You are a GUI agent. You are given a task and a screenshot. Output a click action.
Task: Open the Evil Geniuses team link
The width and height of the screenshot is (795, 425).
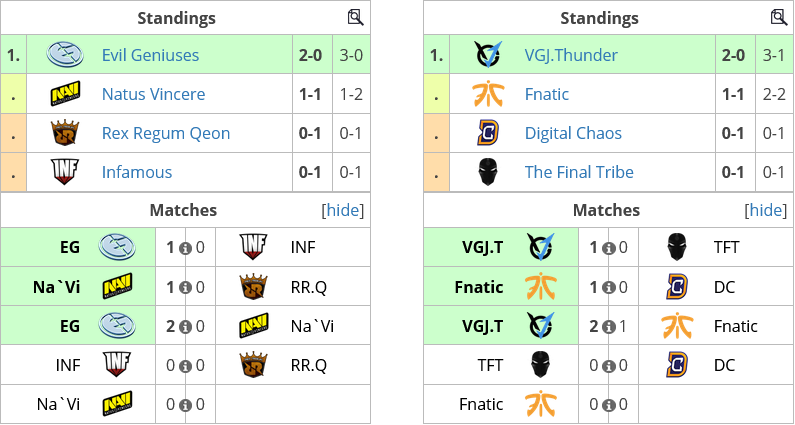(x=151, y=55)
